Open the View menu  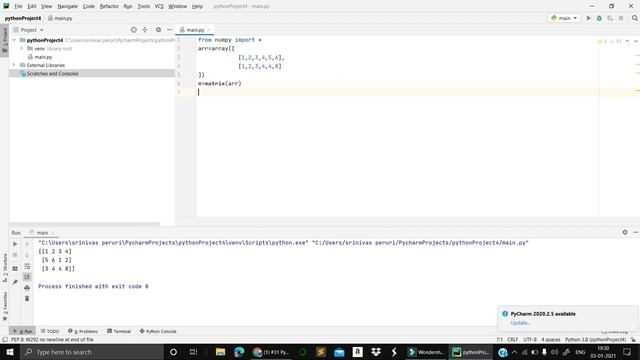47,6
